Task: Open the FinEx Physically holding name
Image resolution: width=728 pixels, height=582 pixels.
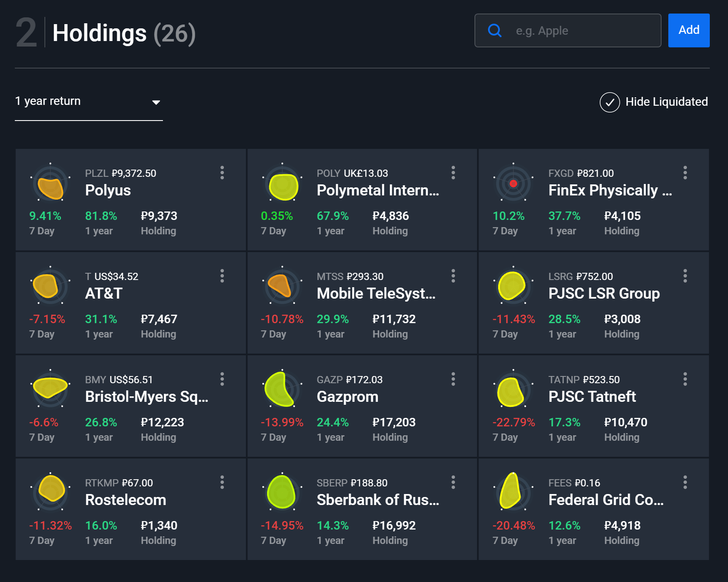Action: pyautogui.click(x=610, y=190)
